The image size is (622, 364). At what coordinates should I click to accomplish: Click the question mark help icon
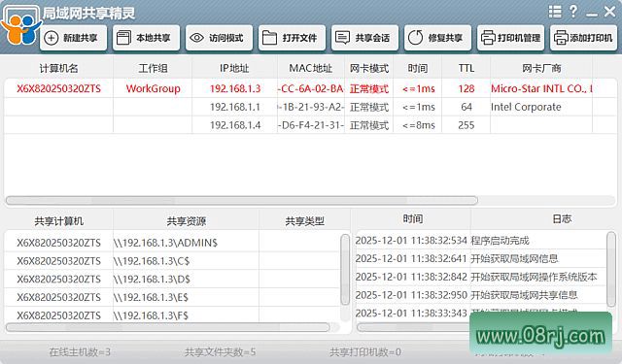573,12
